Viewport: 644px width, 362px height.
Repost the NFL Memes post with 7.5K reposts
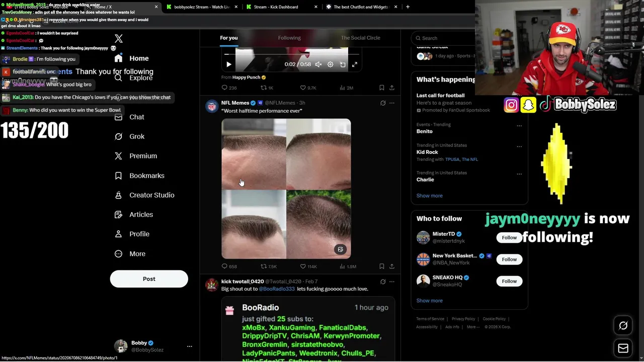[x=268, y=266]
